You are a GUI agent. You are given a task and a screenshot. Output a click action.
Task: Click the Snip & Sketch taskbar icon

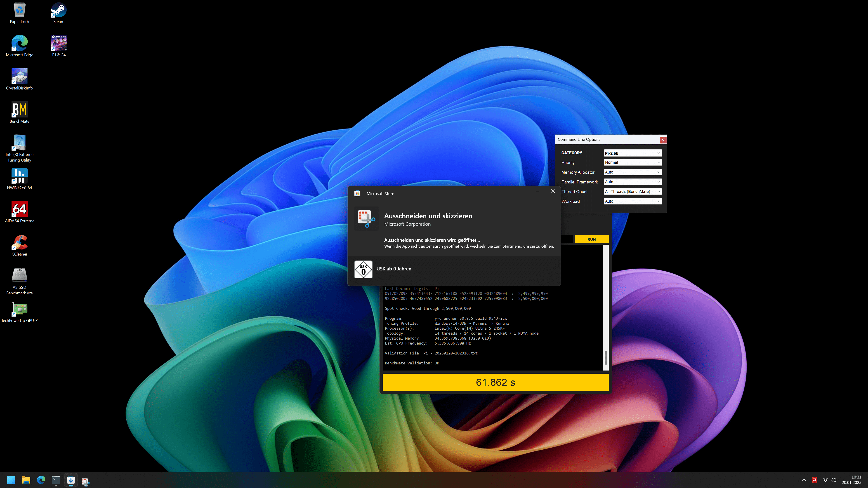pos(86,481)
